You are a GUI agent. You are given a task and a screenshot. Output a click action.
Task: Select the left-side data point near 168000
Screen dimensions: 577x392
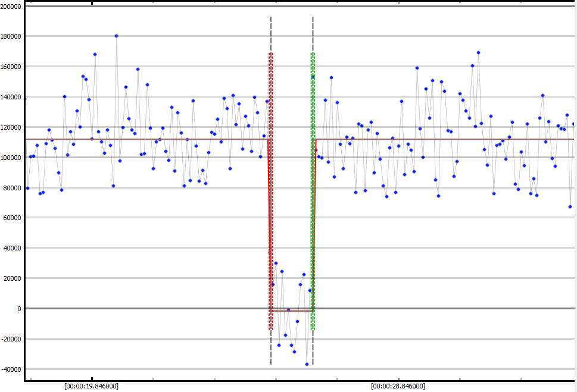pyautogui.click(x=95, y=54)
